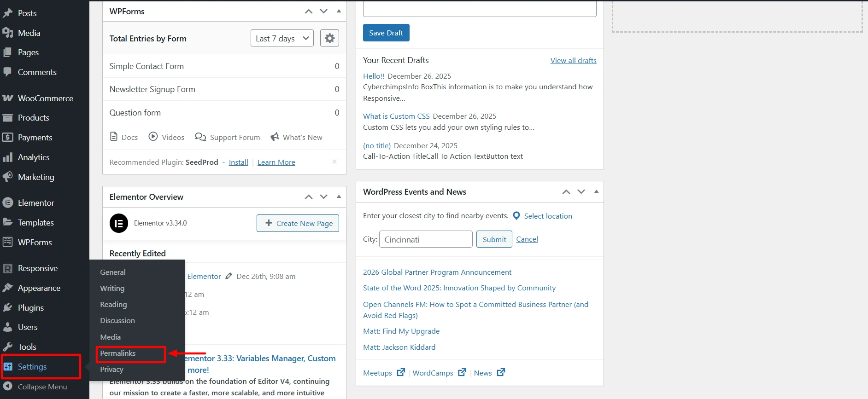Move WordPress Events and News down

[581, 192]
